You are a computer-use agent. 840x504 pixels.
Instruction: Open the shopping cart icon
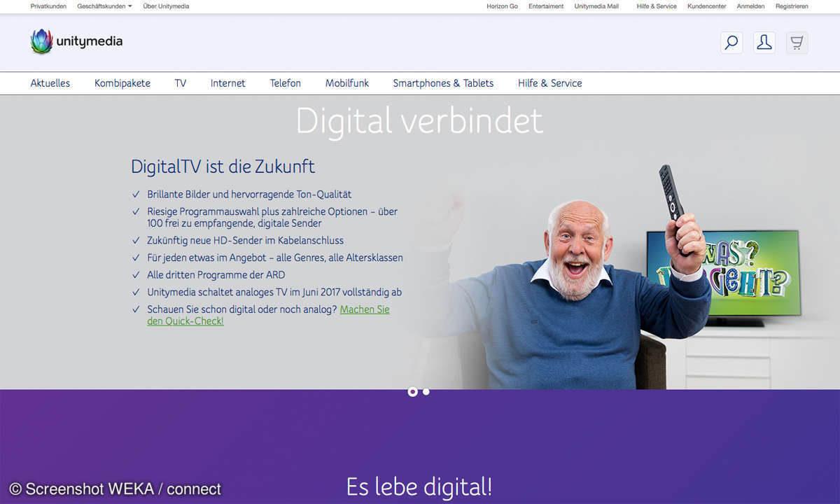797,43
